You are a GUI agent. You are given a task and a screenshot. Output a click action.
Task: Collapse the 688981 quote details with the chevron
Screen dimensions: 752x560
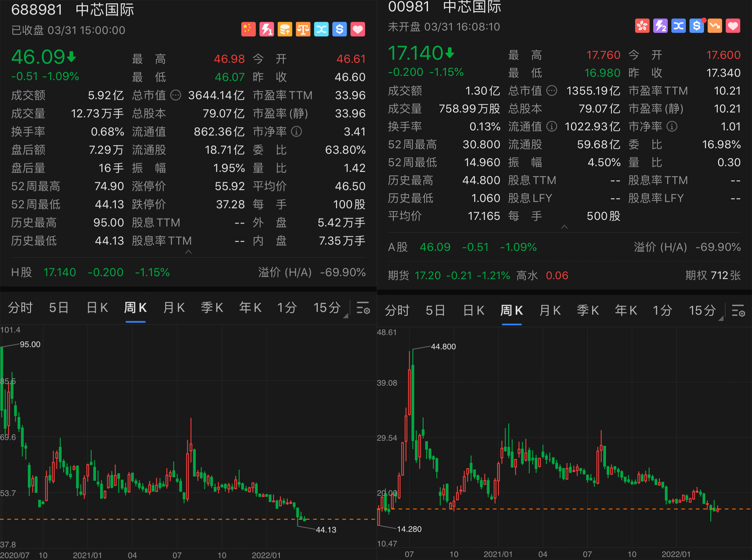pos(189,251)
